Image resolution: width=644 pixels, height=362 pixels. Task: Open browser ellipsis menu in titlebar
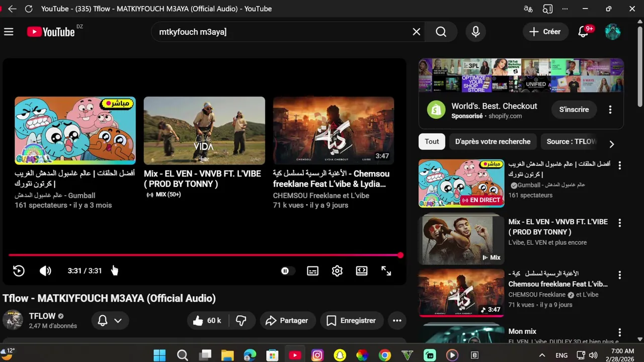point(566,9)
